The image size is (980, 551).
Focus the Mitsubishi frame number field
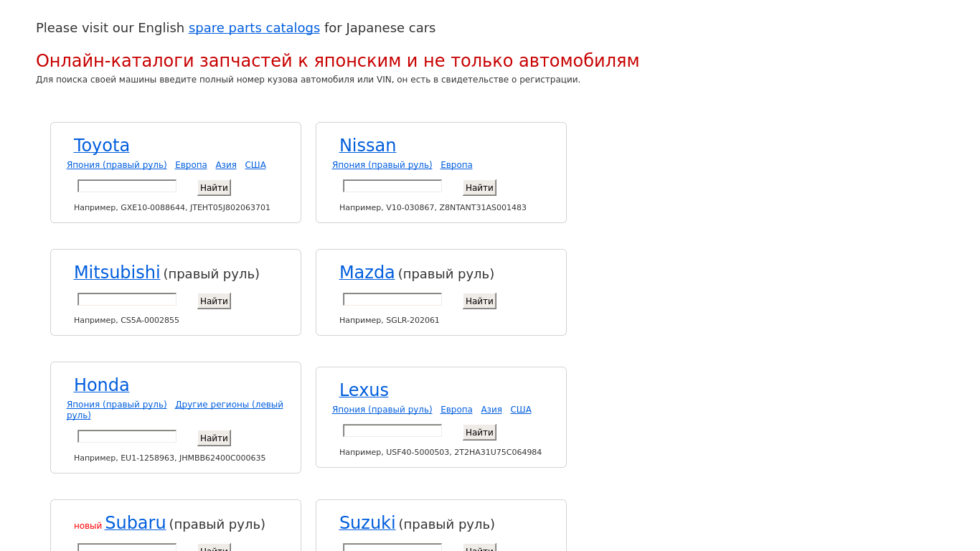[x=127, y=299]
